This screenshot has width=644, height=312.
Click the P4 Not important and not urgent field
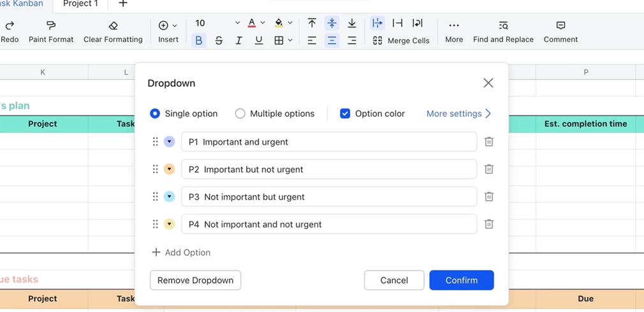pos(328,224)
